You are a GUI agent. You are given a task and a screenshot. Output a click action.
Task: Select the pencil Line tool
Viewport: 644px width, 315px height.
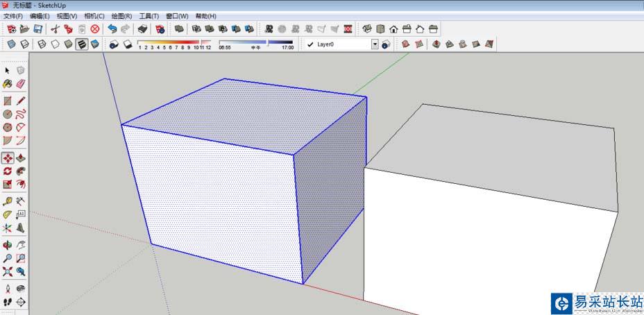pos(21,101)
